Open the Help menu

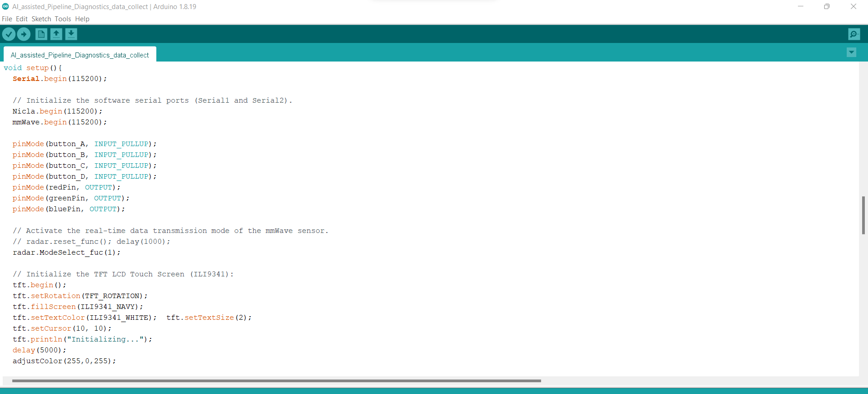point(82,19)
